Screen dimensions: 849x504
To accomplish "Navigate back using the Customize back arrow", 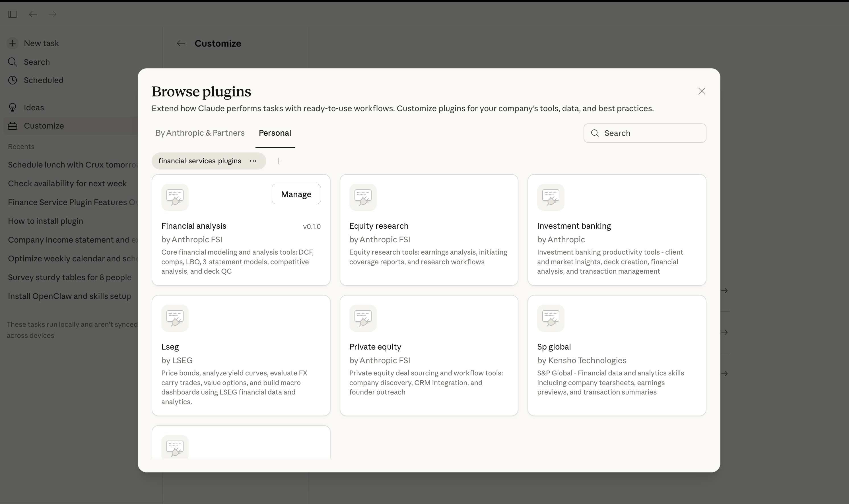I will (x=181, y=43).
